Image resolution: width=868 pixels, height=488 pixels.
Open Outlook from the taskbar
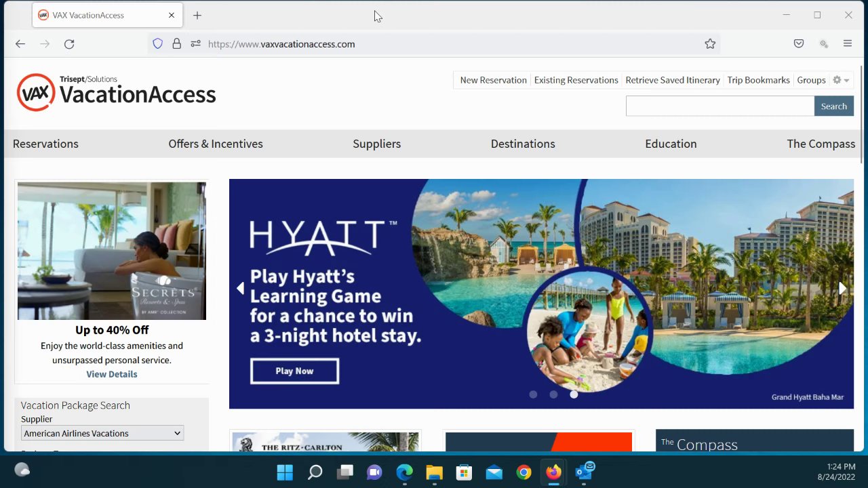click(x=584, y=471)
